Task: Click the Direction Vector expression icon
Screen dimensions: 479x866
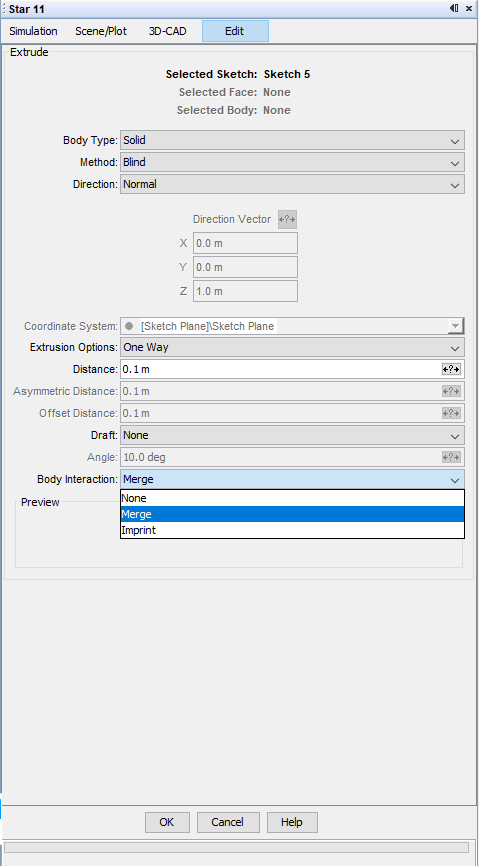Action: click(287, 219)
